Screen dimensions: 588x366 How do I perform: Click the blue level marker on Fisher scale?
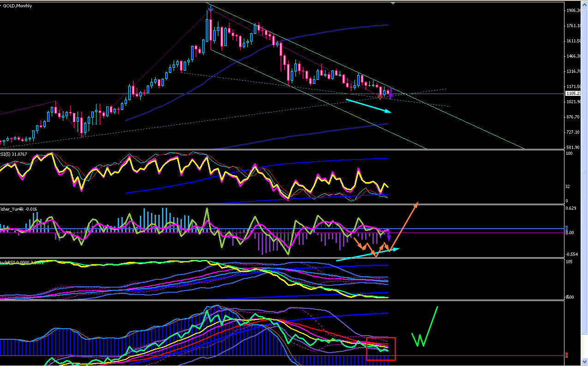(x=567, y=229)
